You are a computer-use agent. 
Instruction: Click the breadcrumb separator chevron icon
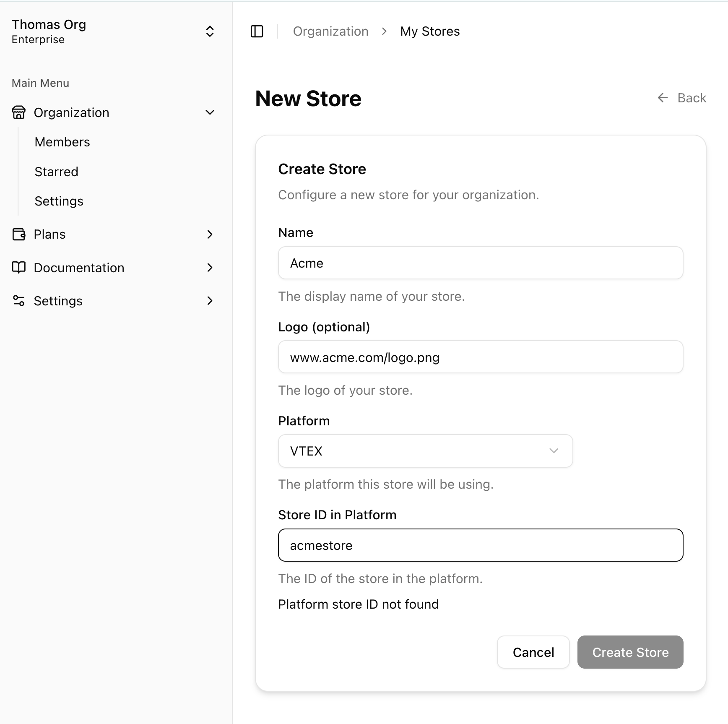coord(384,31)
